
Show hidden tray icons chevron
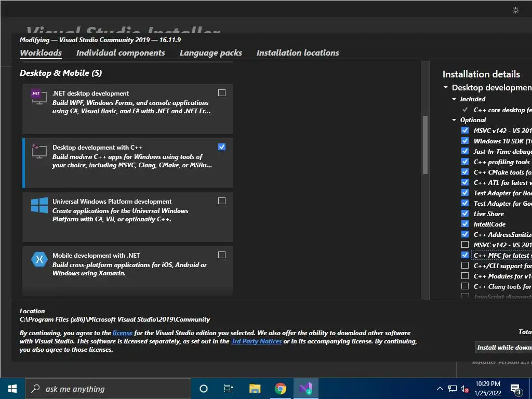tap(440, 389)
